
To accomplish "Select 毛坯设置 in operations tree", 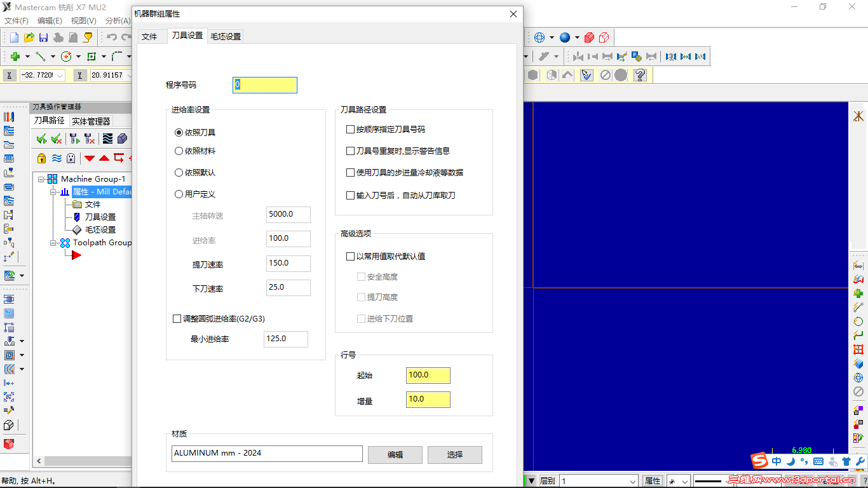I will 100,230.
